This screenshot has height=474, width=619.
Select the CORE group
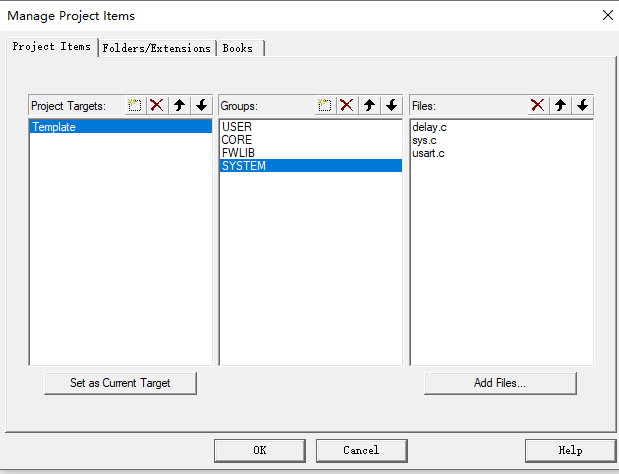click(x=311, y=140)
